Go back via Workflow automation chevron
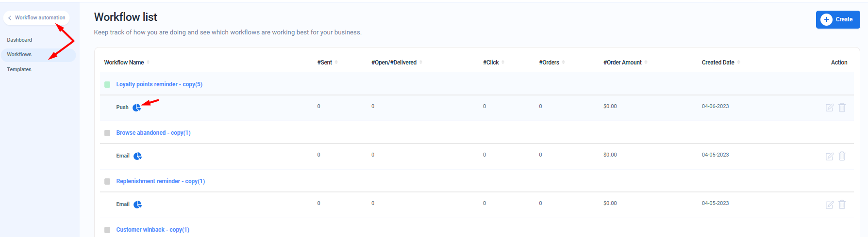Image resolution: width=868 pixels, height=237 pixels. [10, 18]
